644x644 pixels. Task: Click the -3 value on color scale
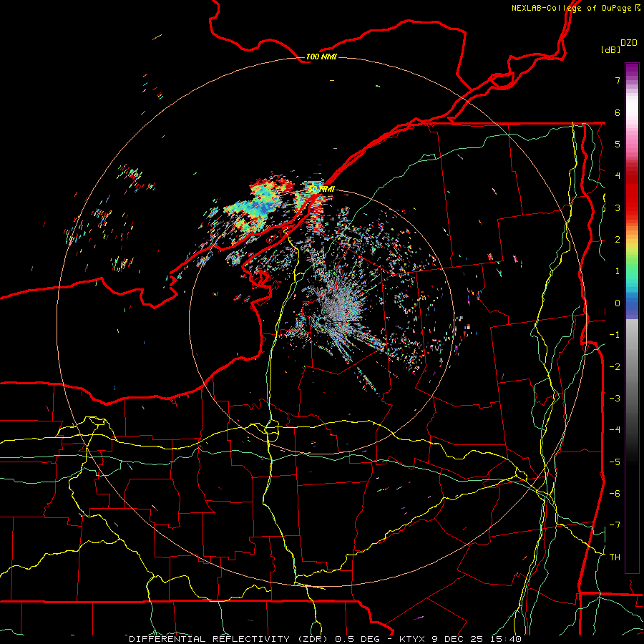pyautogui.click(x=615, y=399)
